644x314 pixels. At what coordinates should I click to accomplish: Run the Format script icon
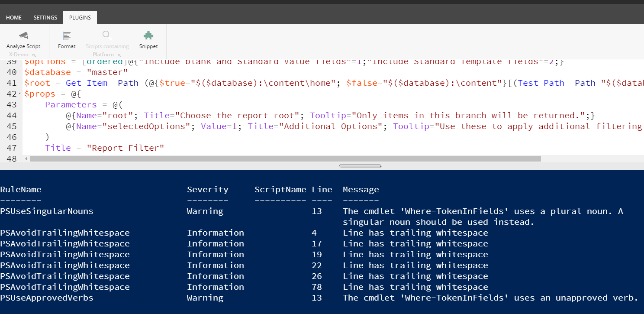click(67, 36)
